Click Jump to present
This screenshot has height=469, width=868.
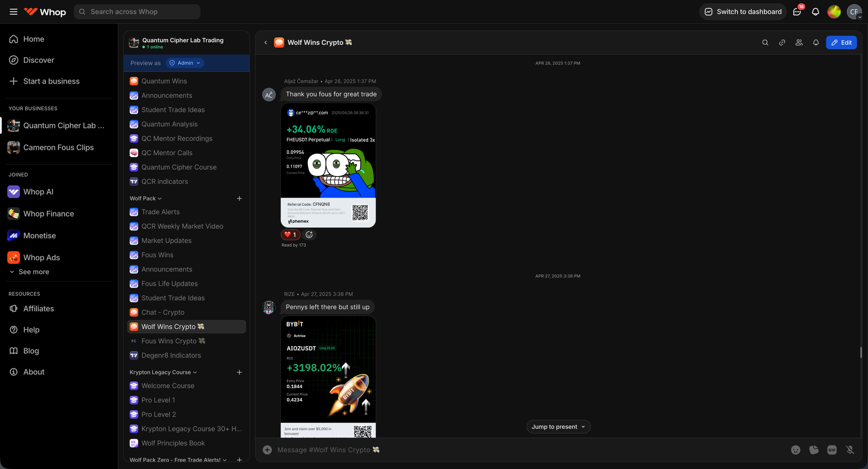(x=558, y=427)
